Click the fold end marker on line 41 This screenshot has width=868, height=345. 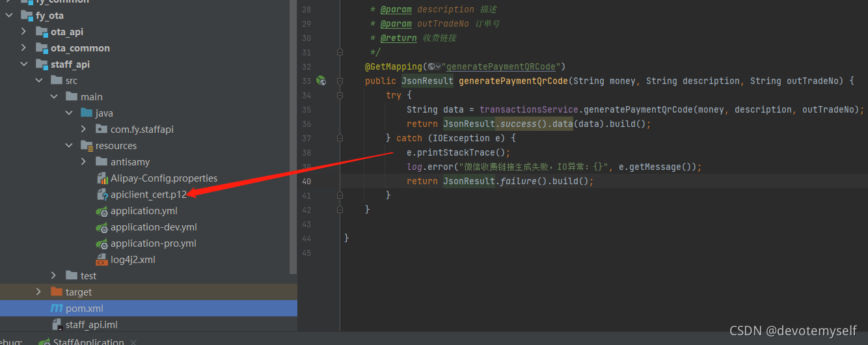(x=340, y=195)
